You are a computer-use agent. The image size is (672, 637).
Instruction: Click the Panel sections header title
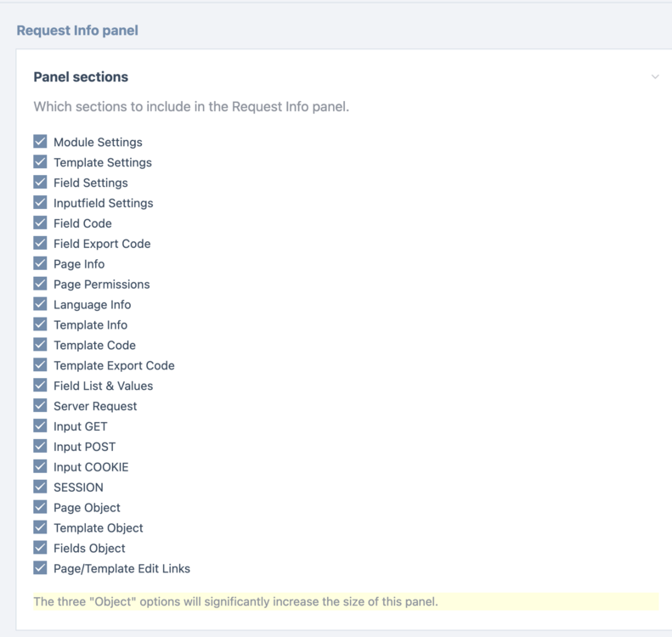81,77
